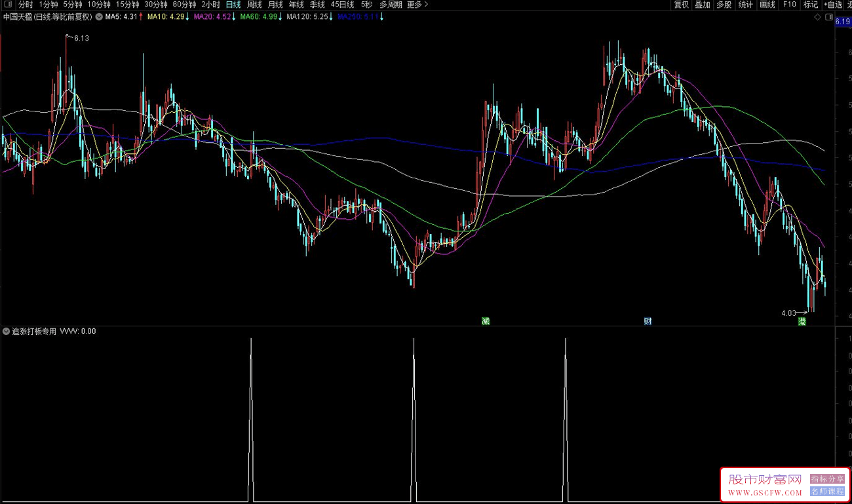The image size is (852, 504).
Task: Click the green 减 event marker
Action: [x=486, y=321]
